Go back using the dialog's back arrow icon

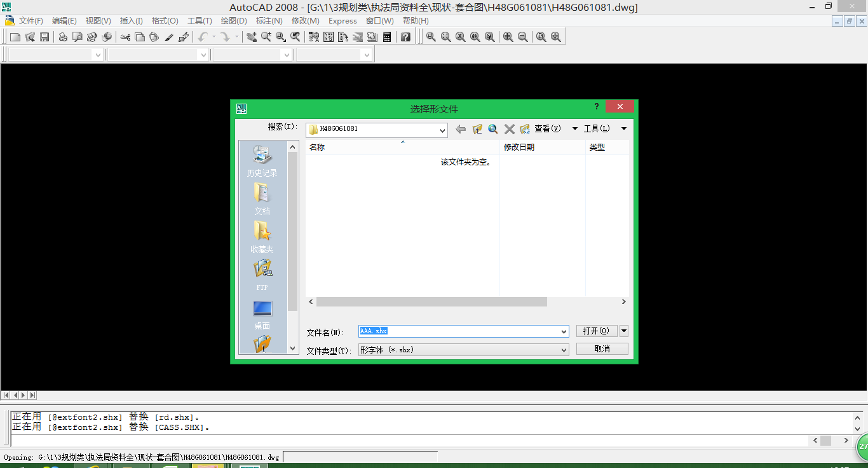tap(461, 129)
